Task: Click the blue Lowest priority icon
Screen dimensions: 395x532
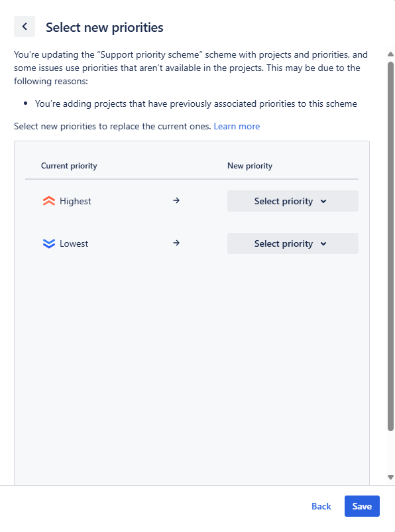Action: click(49, 243)
